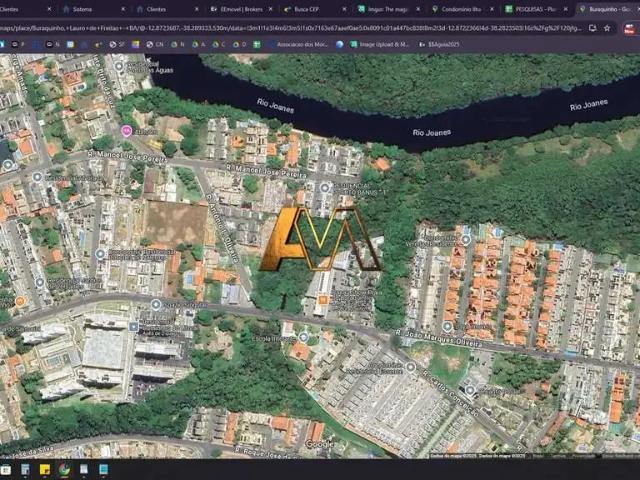
Task: Bookmark this page with the star icon
Action: click(607, 28)
